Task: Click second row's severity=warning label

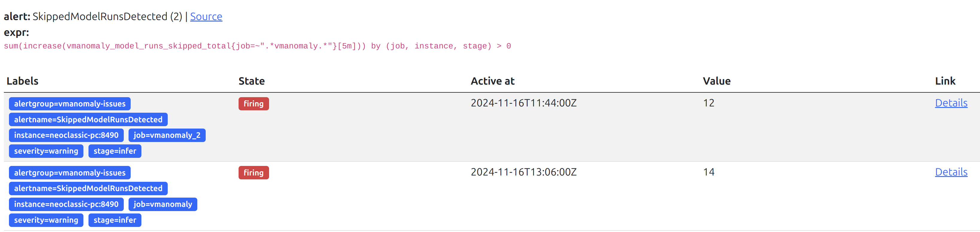Action: tap(46, 220)
